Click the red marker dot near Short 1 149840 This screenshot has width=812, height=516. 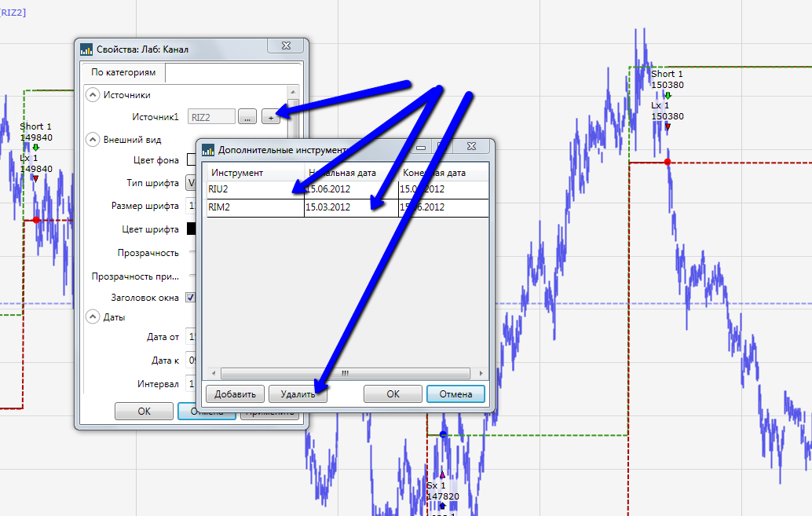coord(36,220)
